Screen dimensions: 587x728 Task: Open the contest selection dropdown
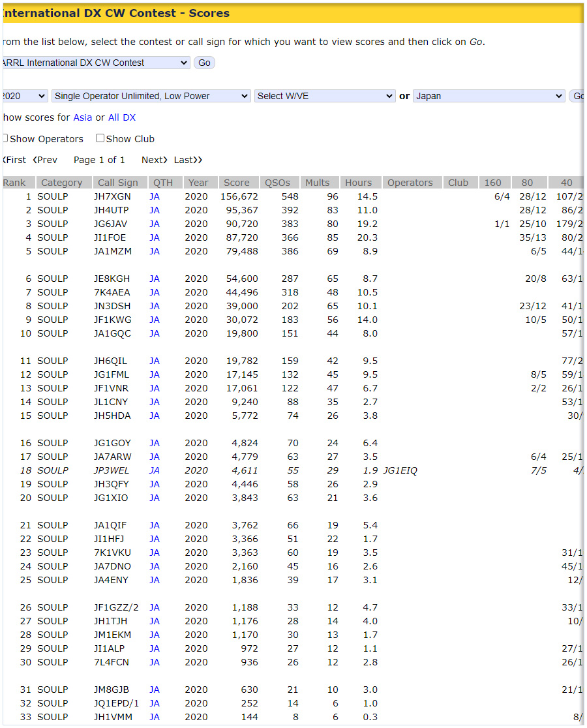pyautogui.click(x=95, y=63)
